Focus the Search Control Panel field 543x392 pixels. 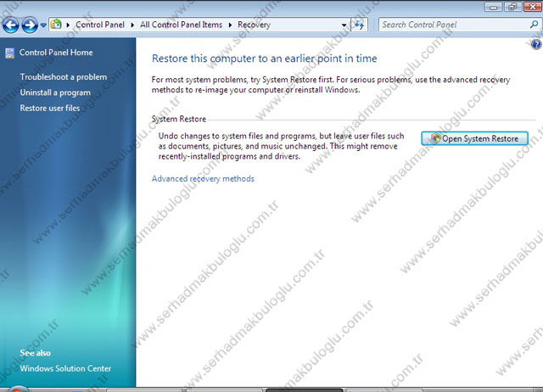pos(454,25)
